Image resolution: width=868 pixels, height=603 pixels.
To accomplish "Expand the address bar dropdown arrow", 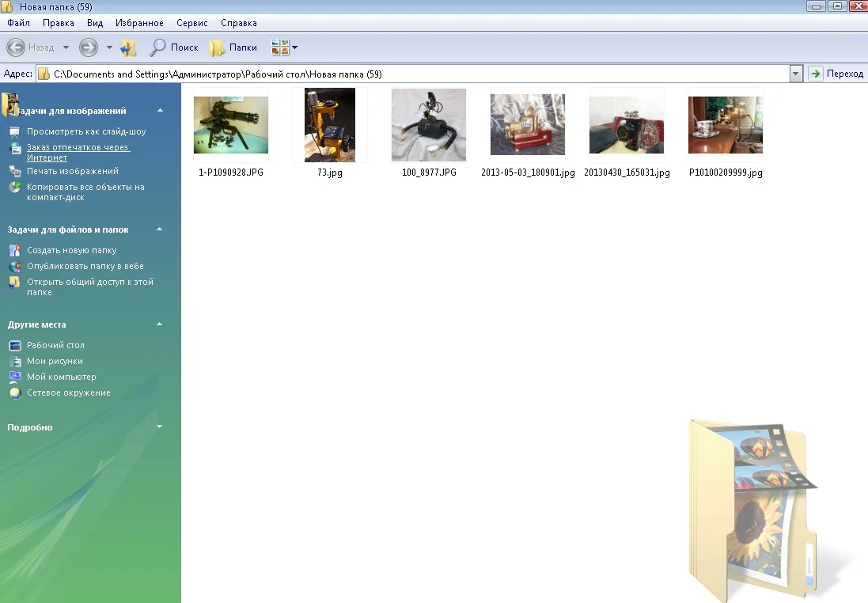I will coord(796,74).
